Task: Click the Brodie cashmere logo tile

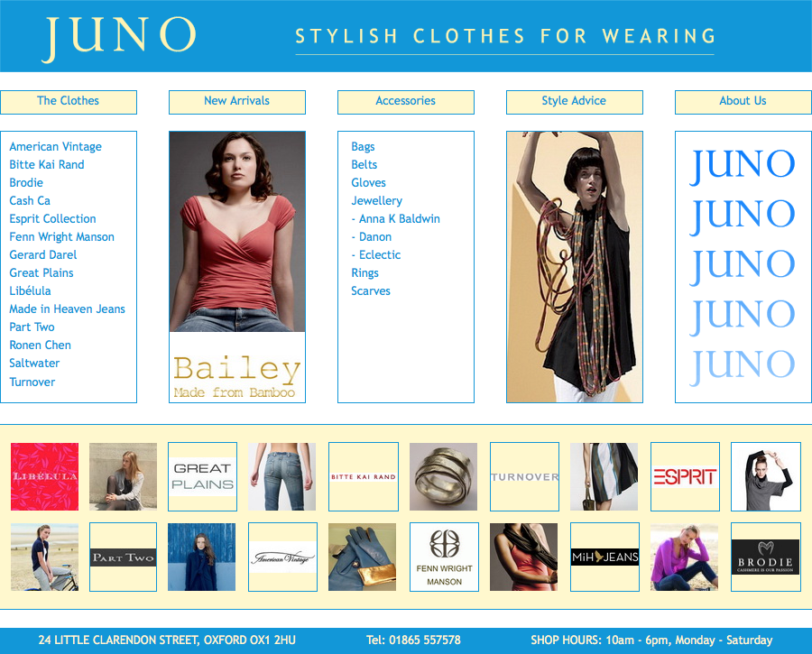Action: [x=765, y=557]
